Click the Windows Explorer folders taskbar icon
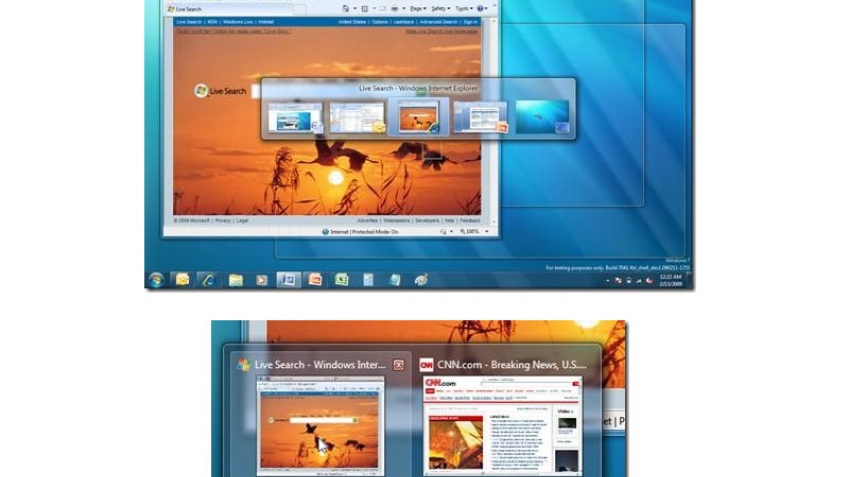 click(x=235, y=280)
